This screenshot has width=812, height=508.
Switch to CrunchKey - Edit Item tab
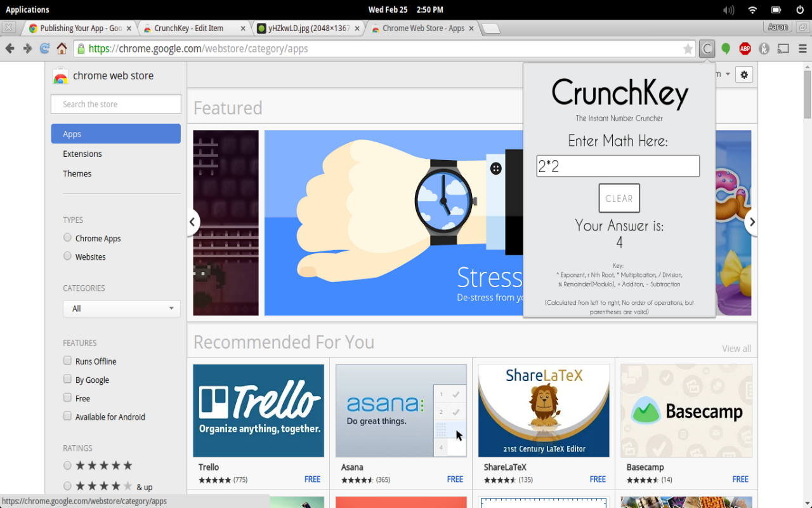(x=193, y=29)
